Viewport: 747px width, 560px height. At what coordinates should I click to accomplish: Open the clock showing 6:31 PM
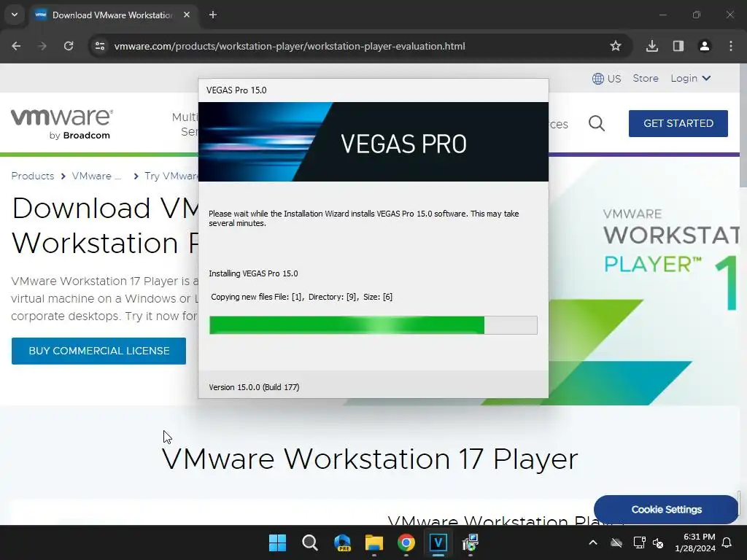coord(695,542)
